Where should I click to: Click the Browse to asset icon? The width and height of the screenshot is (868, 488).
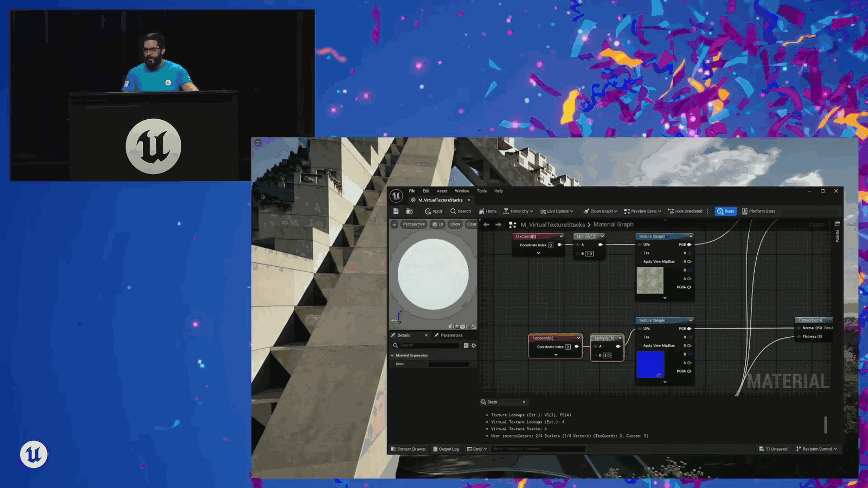(x=410, y=211)
